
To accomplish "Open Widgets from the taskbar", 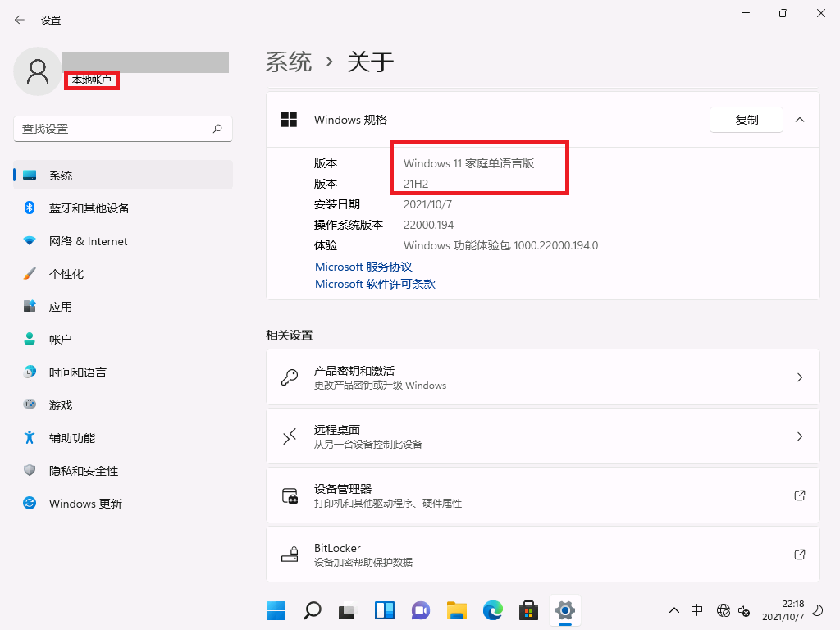I will coord(385,610).
